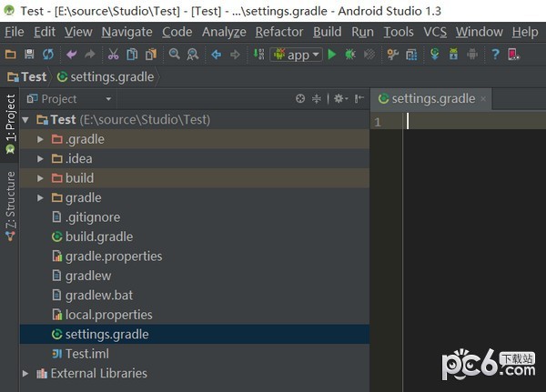Open the app run configuration dropdown
Screen dimensions: 546x392
(296, 55)
